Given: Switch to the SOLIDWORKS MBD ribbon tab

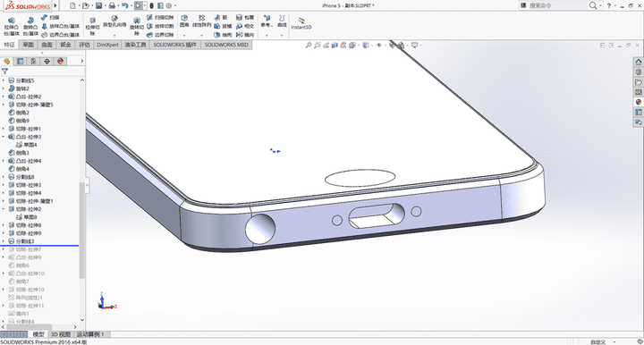Looking at the screenshot, I should [226, 45].
